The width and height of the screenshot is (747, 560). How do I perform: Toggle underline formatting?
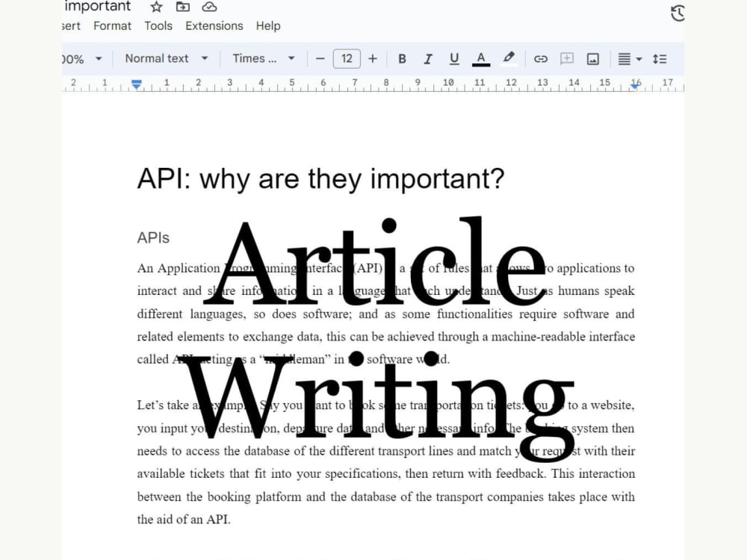pos(454,59)
